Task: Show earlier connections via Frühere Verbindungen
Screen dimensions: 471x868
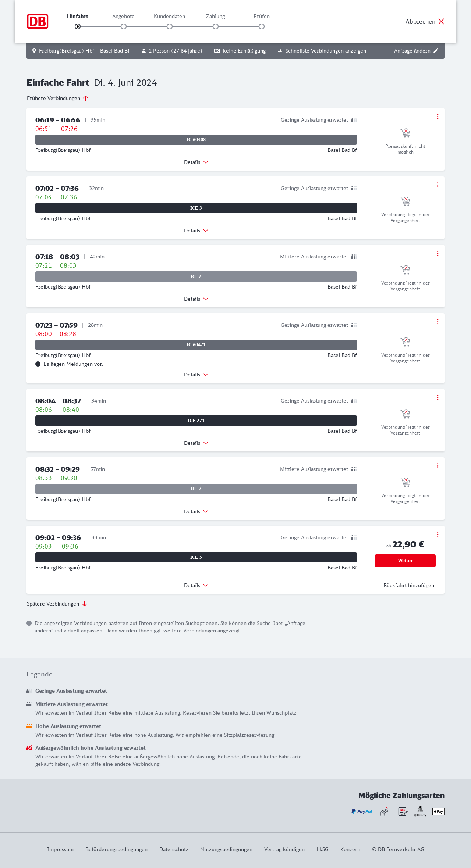Action: point(57,98)
